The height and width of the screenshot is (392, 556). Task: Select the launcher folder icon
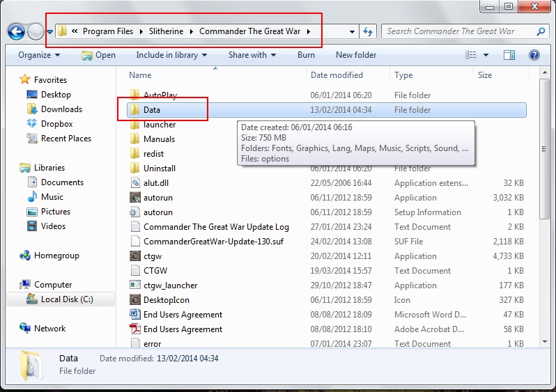pyautogui.click(x=134, y=125)
